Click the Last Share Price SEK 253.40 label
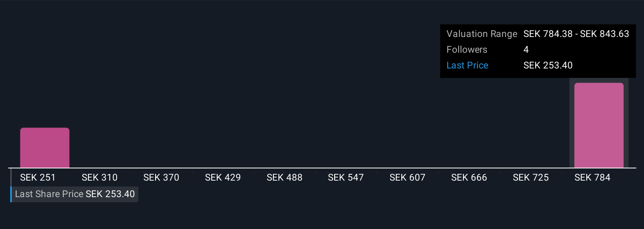 pyautogui.click(x=75, y=194)
